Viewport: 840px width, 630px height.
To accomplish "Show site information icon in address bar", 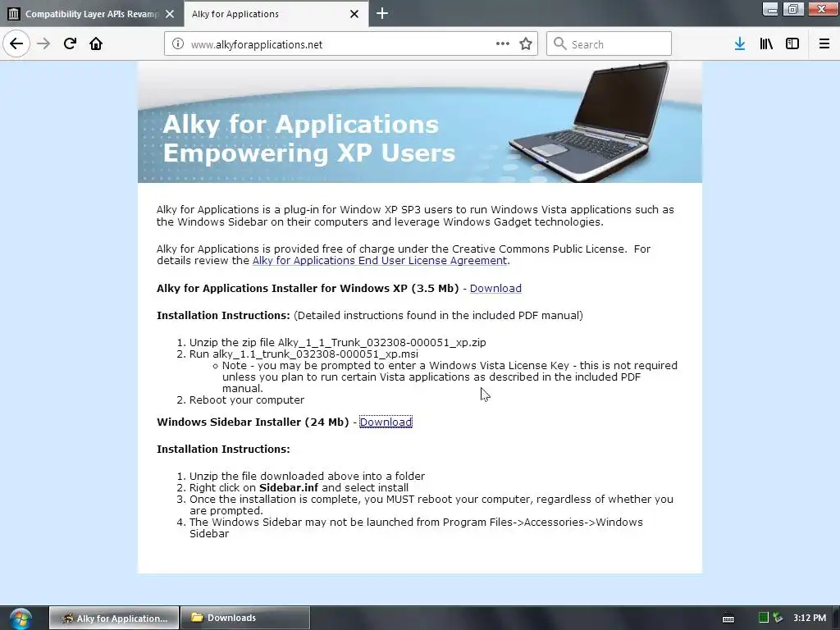I will (x=178, y=44).
